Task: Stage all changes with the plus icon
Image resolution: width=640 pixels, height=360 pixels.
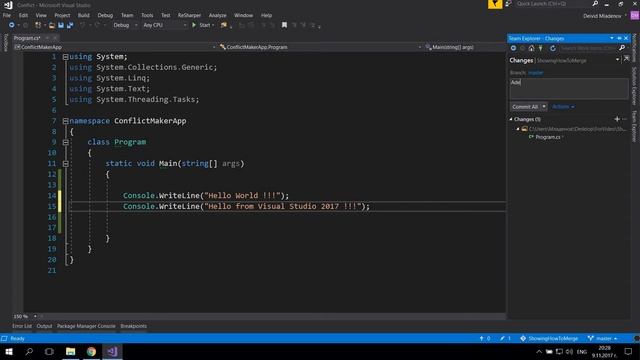Action: click(x=617, y=119)
